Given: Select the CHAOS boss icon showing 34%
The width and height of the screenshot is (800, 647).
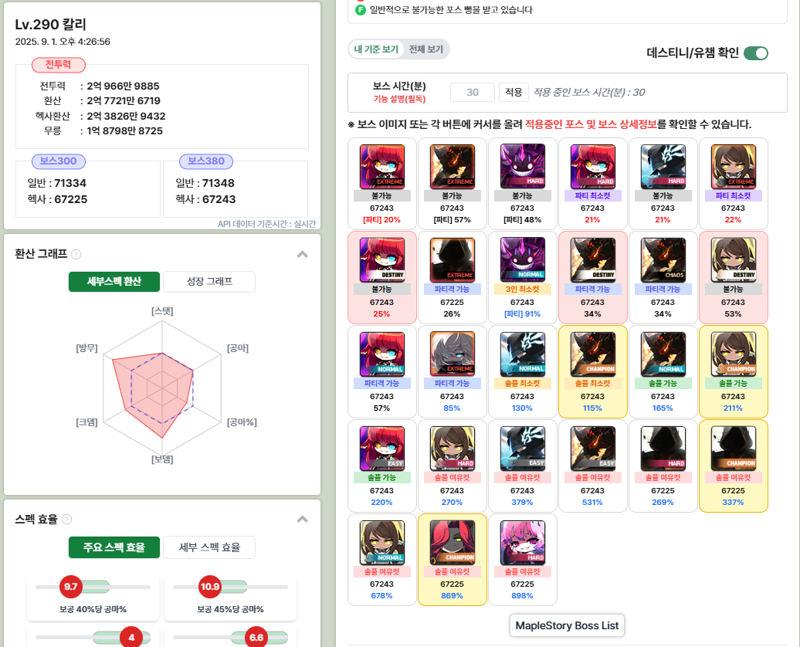Looking at the screenshot, I should point(663,260).
